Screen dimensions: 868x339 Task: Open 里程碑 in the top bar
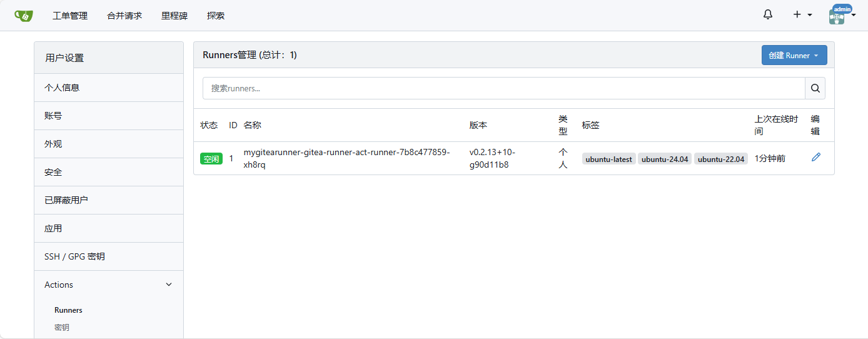[174, 16]
